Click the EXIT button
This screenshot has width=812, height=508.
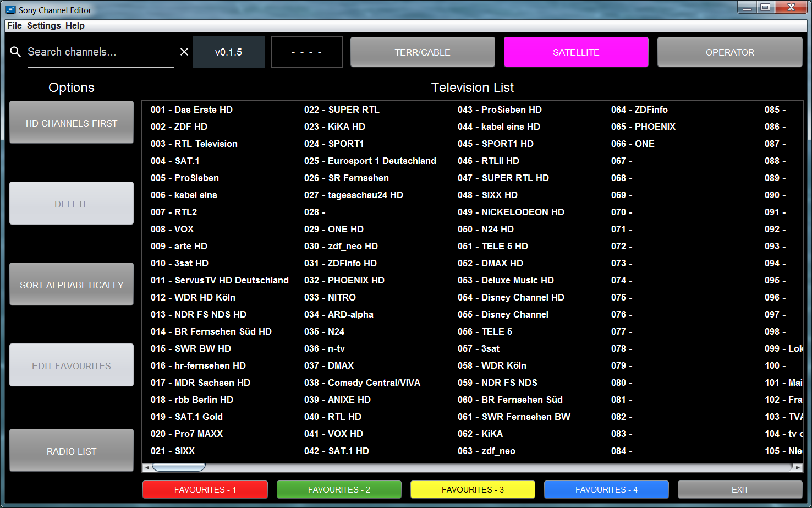click(x=740, y=489)
